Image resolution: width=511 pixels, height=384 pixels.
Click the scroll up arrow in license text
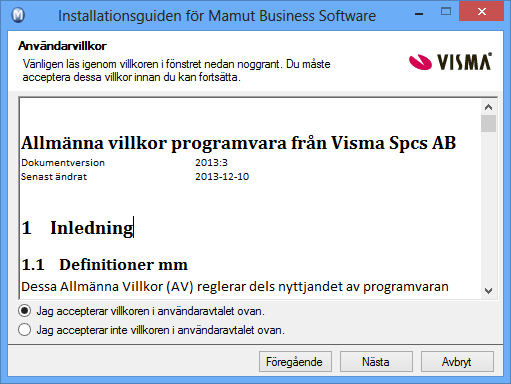[488, 107]
